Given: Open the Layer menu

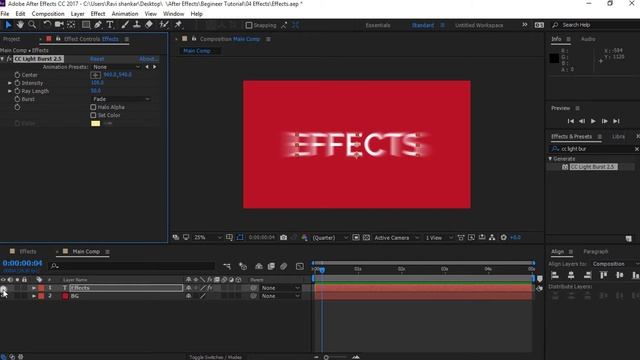Looking at the screenshot, I should pos(77,14).
